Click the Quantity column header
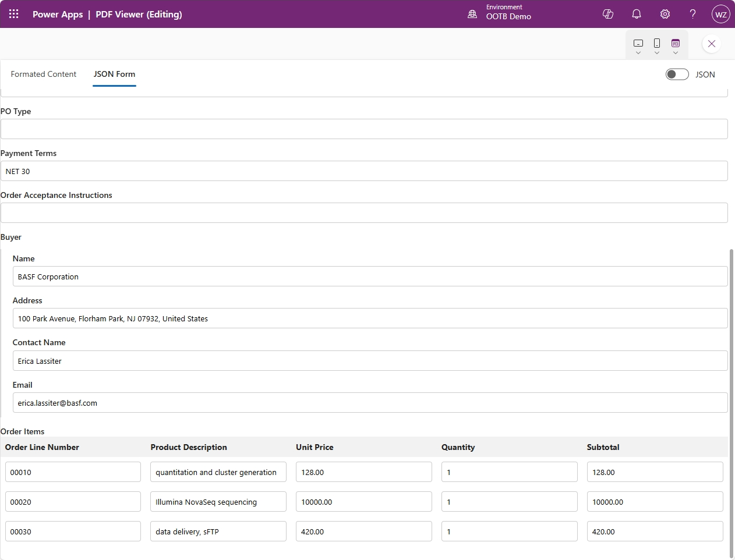Image resolution: width=735 pixels, height=560 pixels. (458, 447)
